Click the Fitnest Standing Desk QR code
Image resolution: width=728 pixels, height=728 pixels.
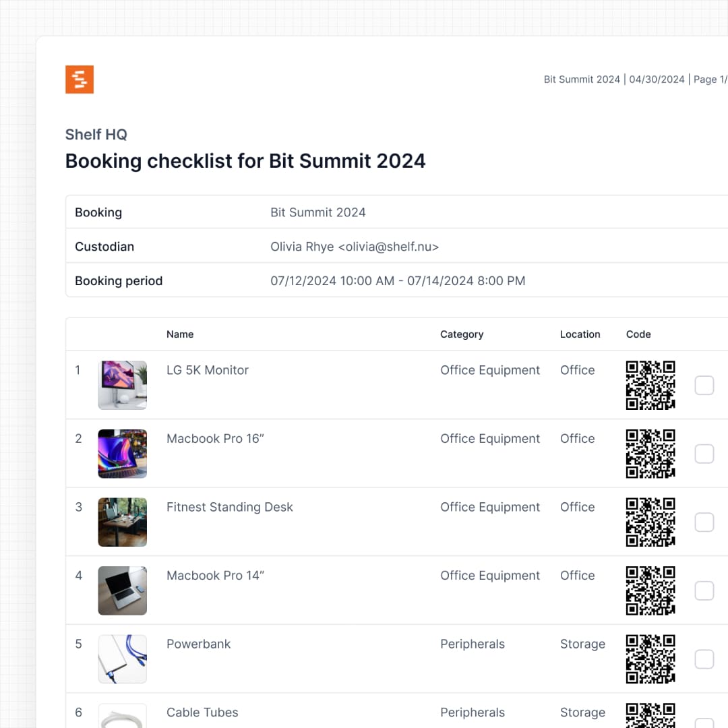[x=650, y=522]
